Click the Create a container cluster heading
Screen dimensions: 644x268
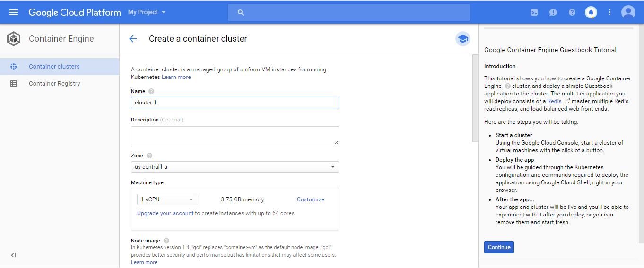pyautogui.click(x=198, y=39)
